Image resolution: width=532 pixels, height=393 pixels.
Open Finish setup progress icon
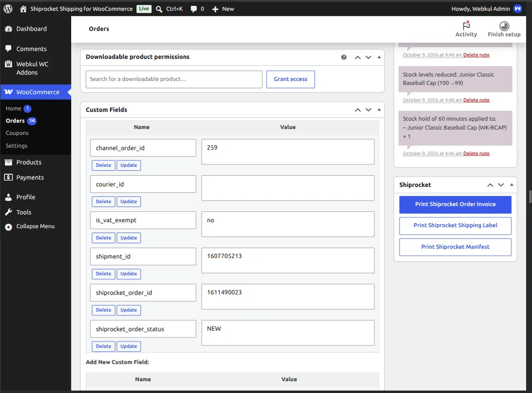504,26
